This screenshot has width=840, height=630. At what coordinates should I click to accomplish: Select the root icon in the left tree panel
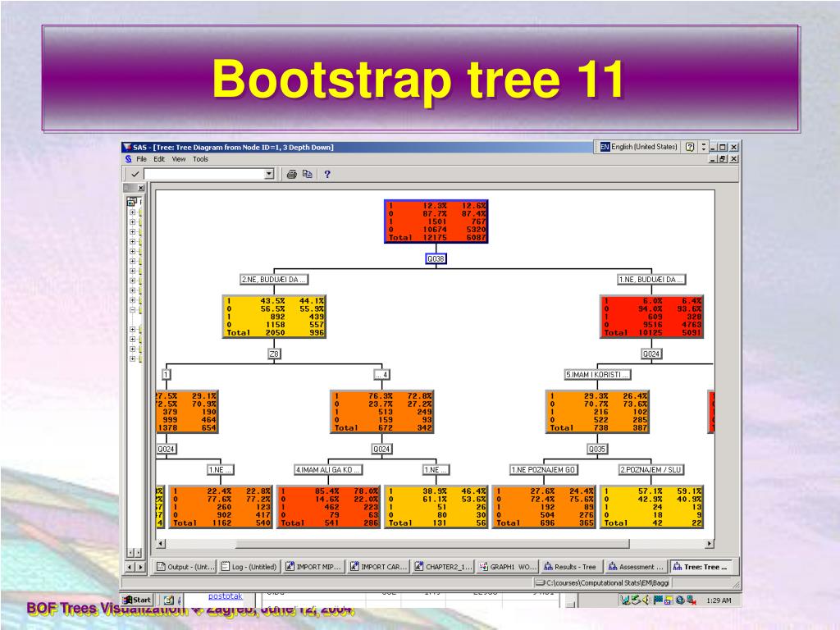[131, 202]
